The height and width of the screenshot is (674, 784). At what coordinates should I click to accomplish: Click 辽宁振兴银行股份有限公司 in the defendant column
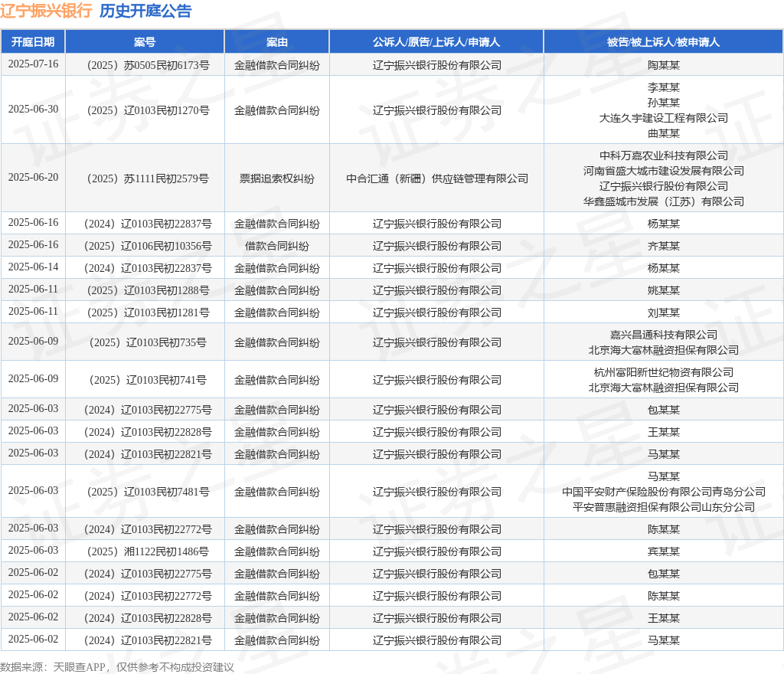664,187
